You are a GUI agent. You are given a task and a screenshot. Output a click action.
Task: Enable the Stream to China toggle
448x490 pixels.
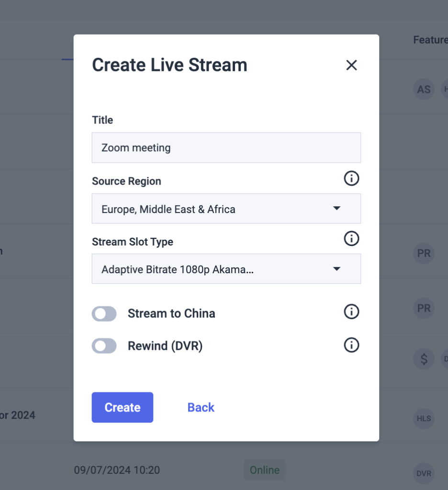pyautogui.click(x=104, y=313)
